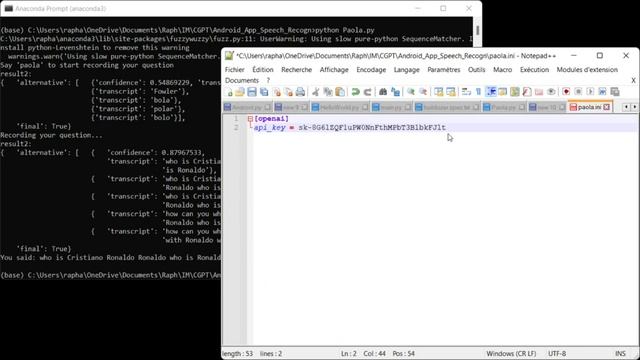The width and height of the screenshot is (640, 360).
Task: Save the current file with the floppy icon
Action: click(x=252, y=92)
